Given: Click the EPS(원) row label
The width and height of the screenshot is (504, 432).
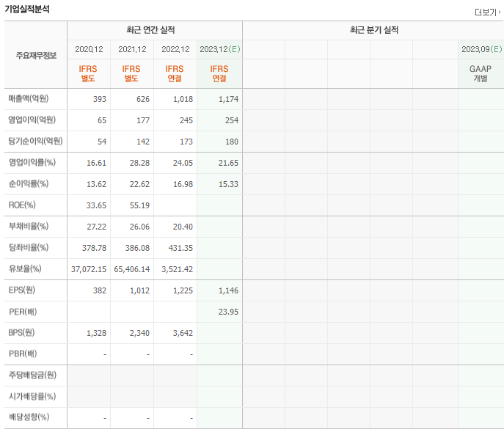Looking at the screenshot, I should [22, 290].
